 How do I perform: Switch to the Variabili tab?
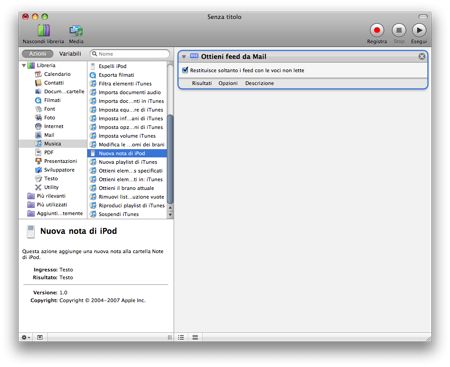tap(70, 54)
